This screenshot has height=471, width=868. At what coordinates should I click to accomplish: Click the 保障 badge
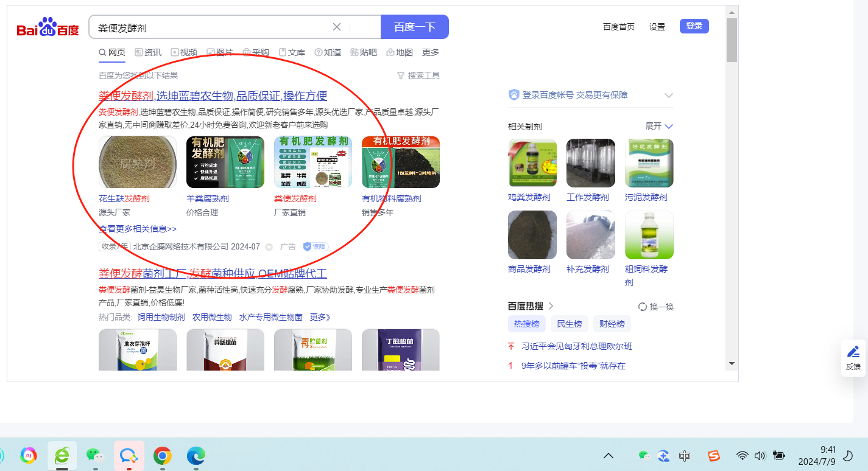(316, 246)
